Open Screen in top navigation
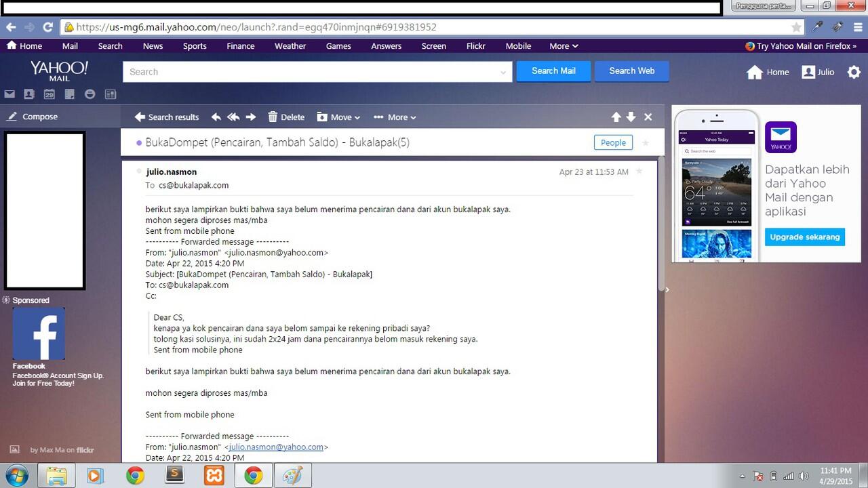Viewport: 868px width, 488px height. click(433, 46)
